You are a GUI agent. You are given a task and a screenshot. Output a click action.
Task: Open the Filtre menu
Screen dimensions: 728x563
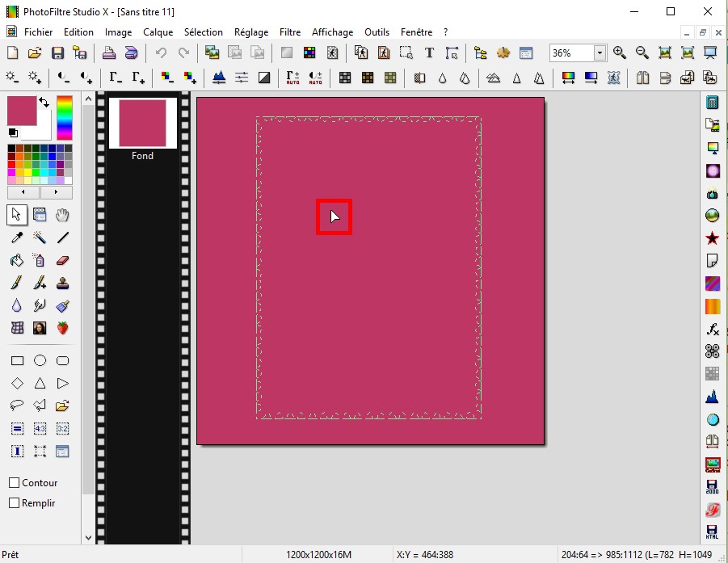(290, 32)
